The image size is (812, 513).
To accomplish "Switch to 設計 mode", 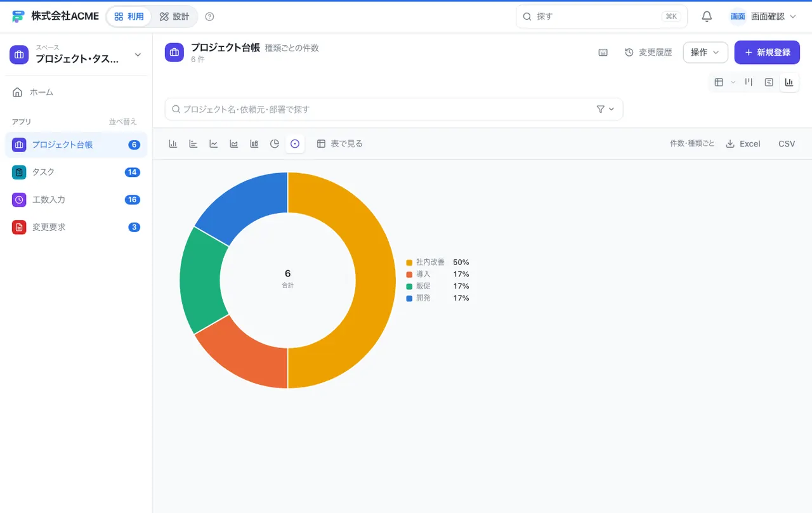I will (174, 16).
